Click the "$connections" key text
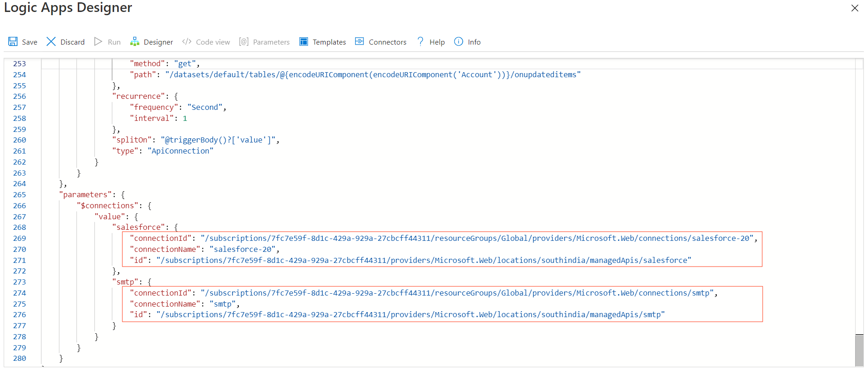Screen dimensions: 868x370 point(108,205)
